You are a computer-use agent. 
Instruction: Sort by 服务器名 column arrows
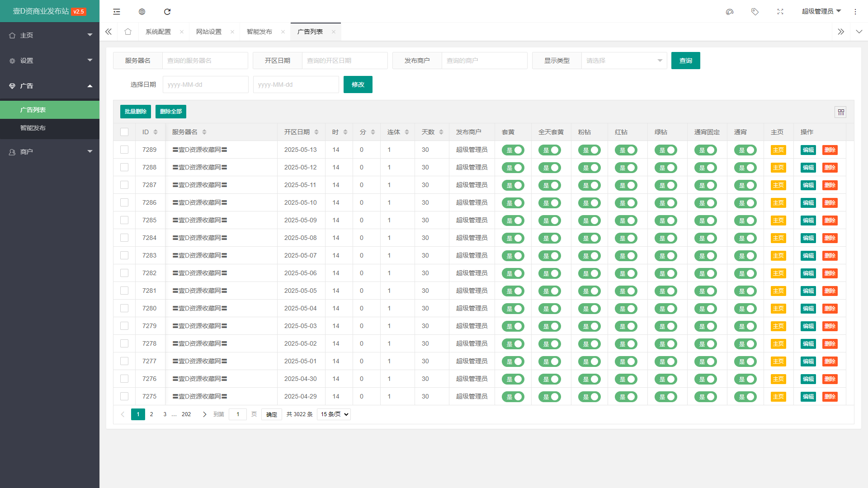(204, 132)
